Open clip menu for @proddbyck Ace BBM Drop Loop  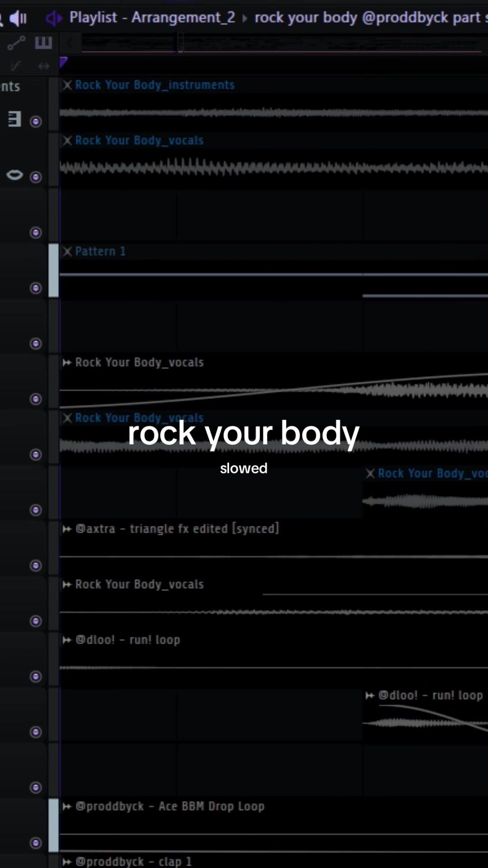(67, 807)
